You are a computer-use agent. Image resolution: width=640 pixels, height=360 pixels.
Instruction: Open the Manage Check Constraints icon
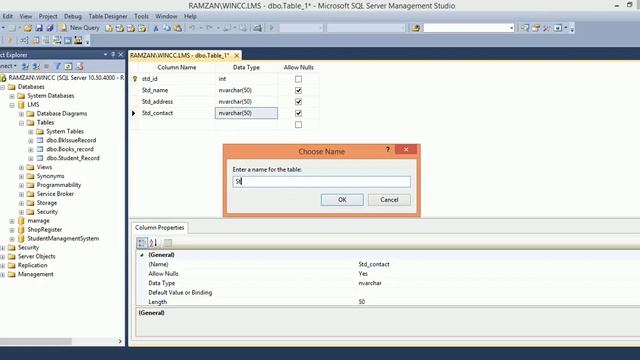point(68,40)
